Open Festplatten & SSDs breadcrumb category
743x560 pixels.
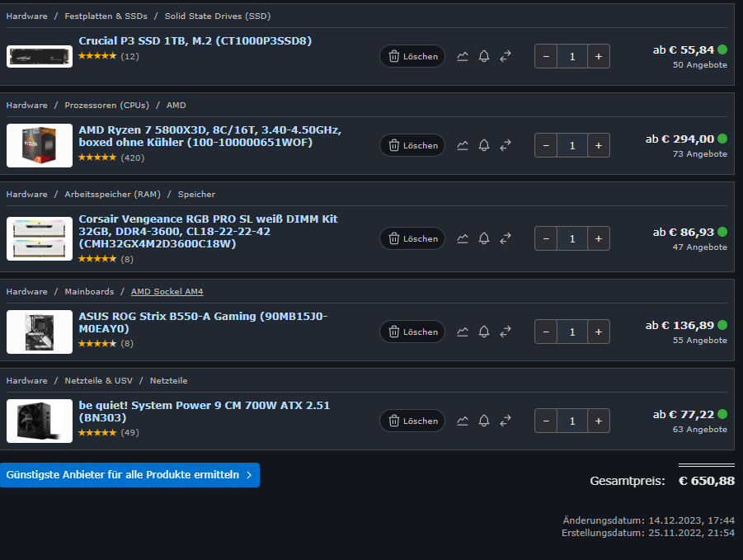106,16
